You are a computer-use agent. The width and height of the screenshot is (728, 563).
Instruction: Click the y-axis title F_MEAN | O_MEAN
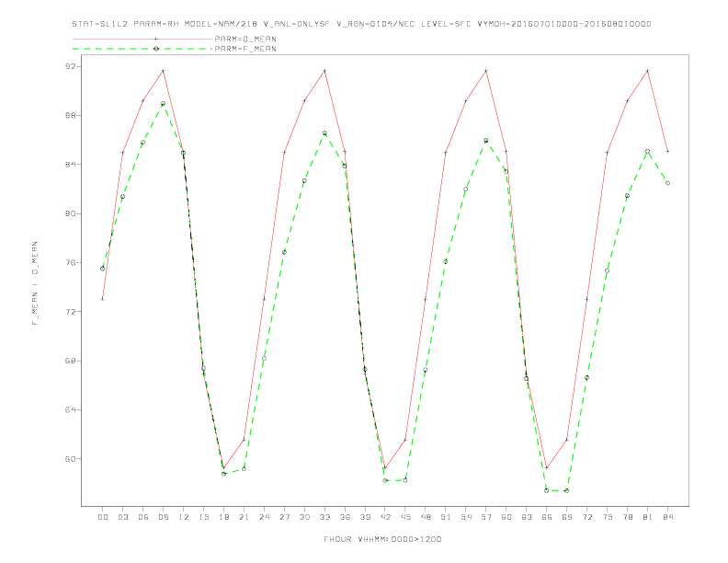[x=35, y=283]
